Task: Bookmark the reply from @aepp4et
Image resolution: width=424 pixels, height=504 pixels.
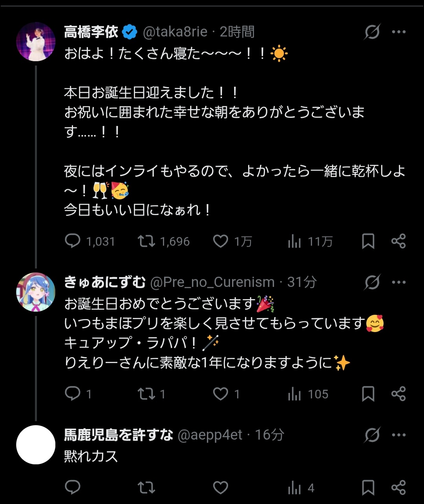Action: 368,488
